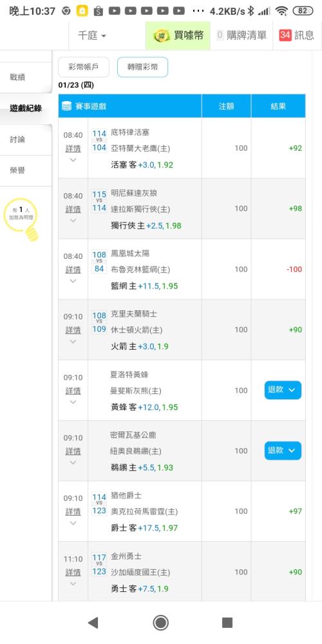Tap the coin icon on the purchase button
322x644 pixels.
(162, 35)
